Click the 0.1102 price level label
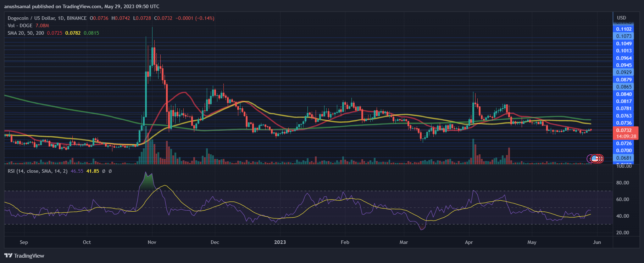Screen dimensions: 644x263 pyautogui.click(x=624, y=29)
